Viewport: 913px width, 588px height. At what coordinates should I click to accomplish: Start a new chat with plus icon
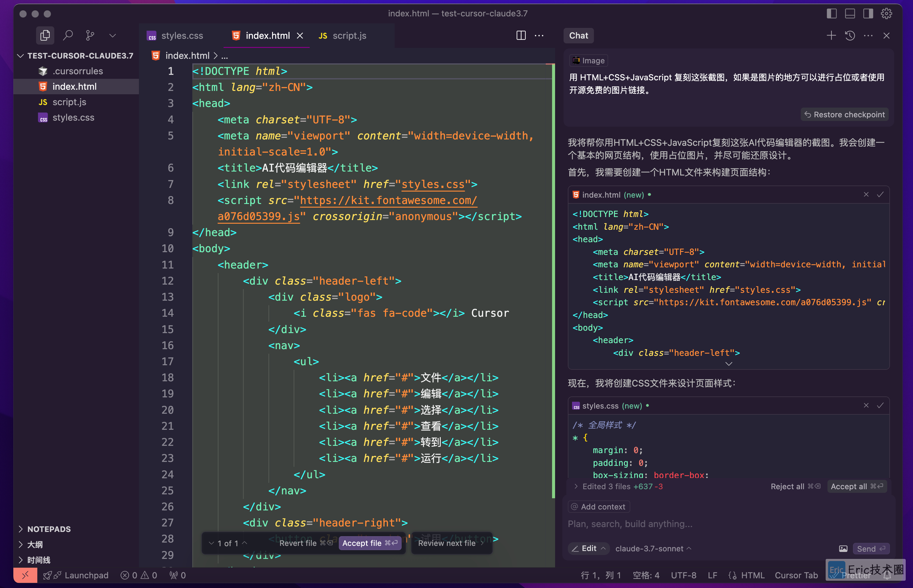(x=831, y=35)
